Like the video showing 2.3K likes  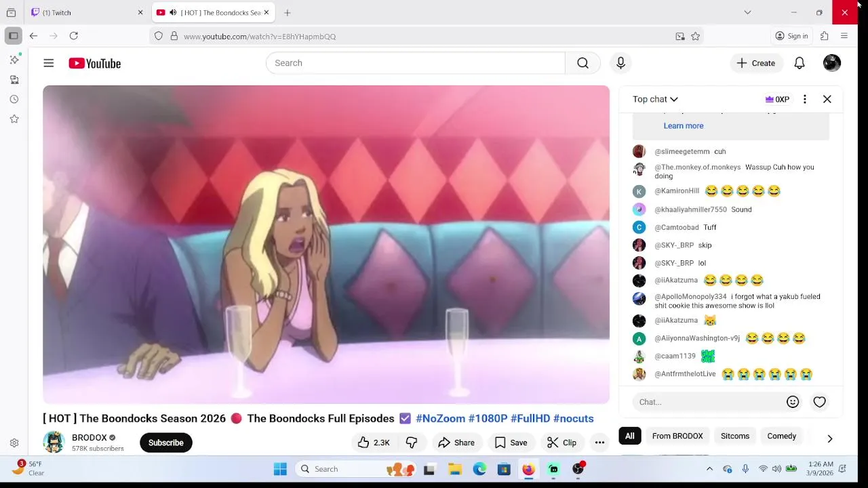click(374, 443)
